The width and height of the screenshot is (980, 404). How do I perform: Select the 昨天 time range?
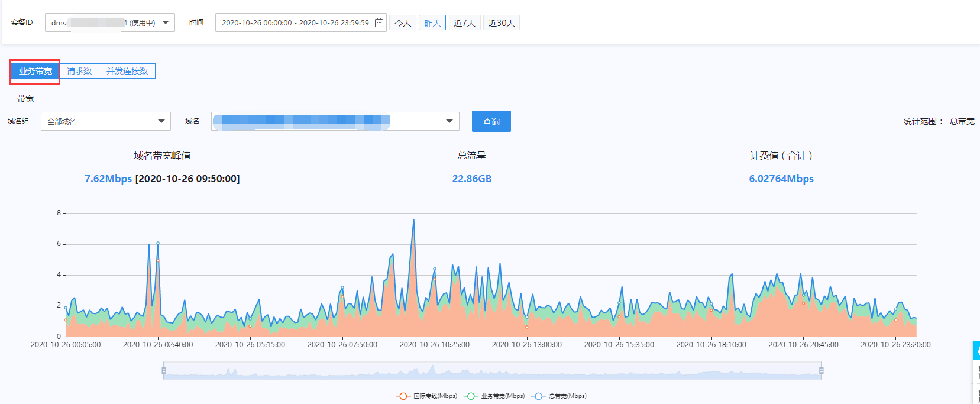432,23
